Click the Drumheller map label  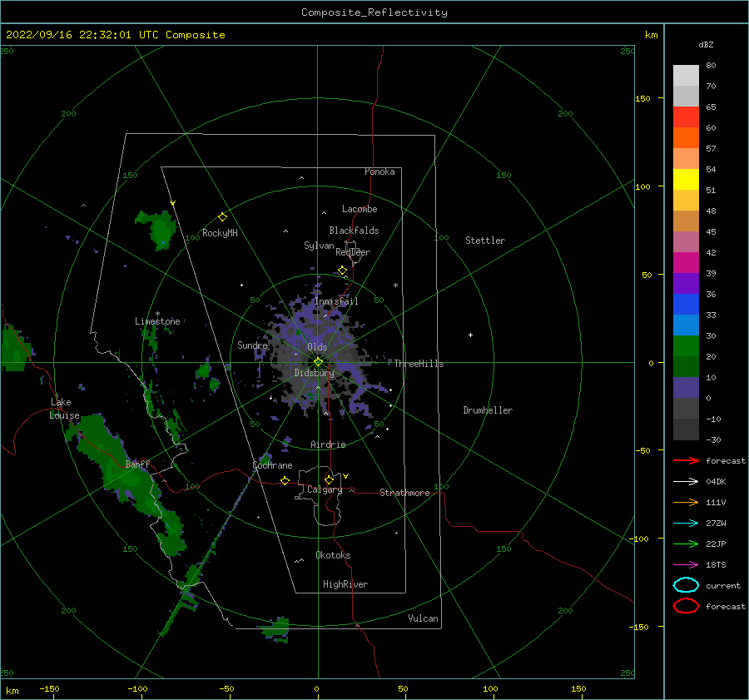(488, 410)
